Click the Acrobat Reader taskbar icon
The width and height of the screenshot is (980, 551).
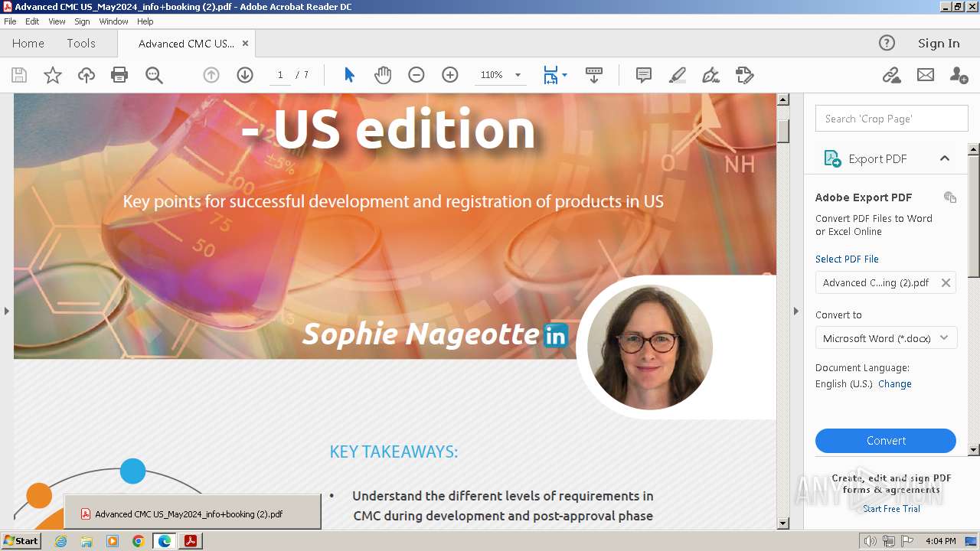point(191,541)
